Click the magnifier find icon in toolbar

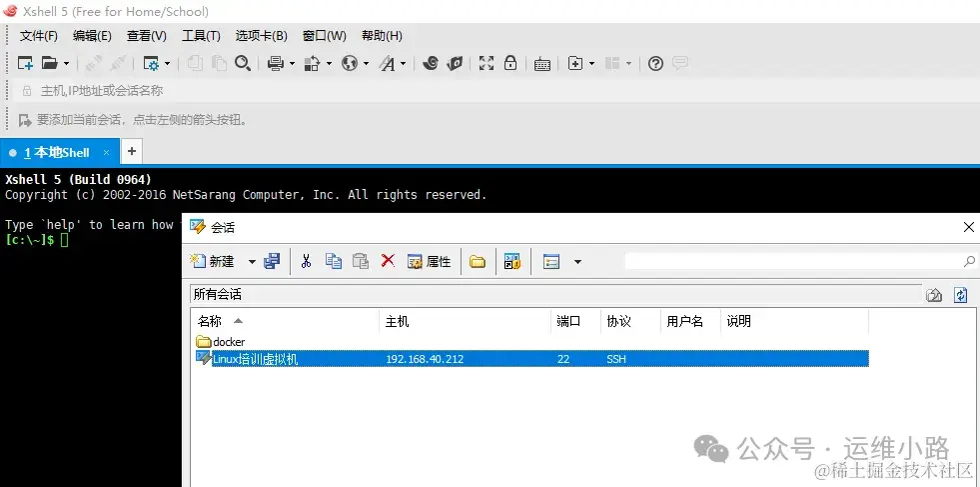pyautogui.click(x=243, y=63)
